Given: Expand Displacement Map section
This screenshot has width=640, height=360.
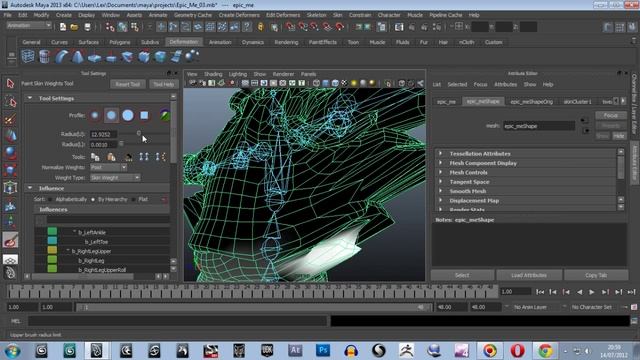Looking at the screenshot, I should point(440,200).
